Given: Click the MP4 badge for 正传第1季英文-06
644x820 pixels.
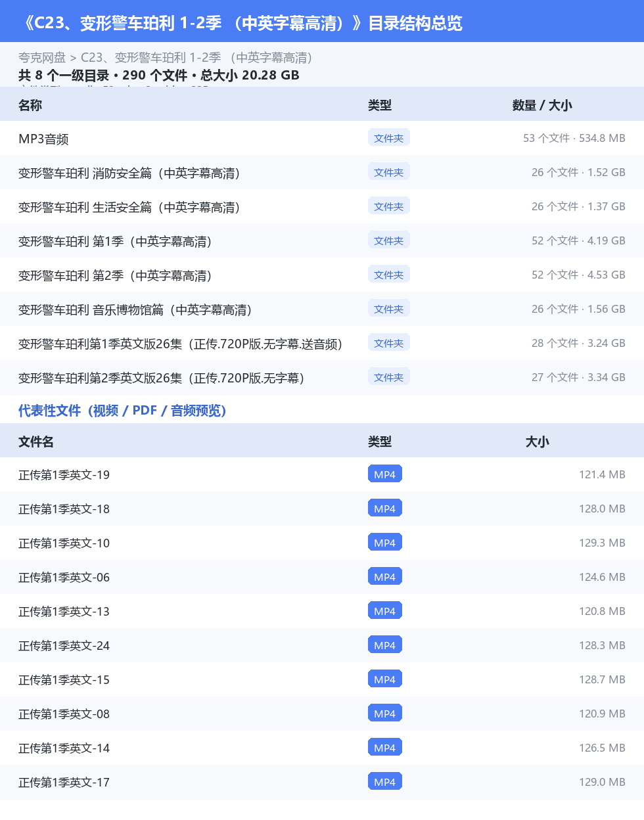Looking at the screenshot, I should click(x=385, y=577).
